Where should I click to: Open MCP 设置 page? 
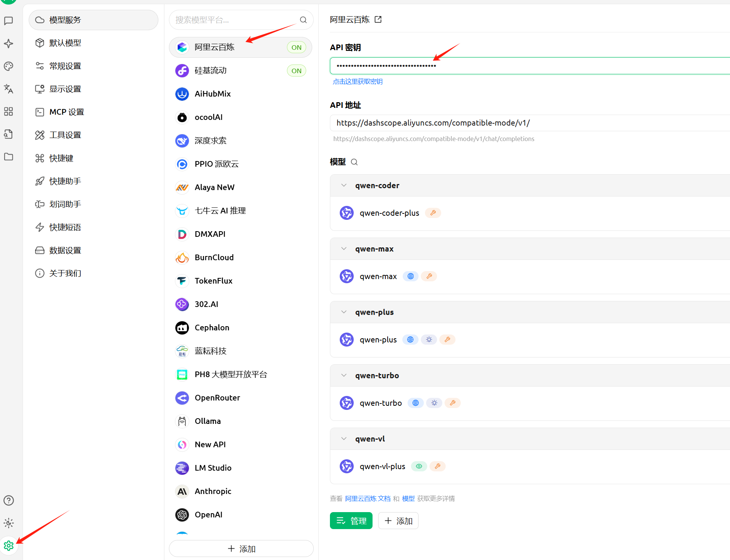[x=94, y=112]
